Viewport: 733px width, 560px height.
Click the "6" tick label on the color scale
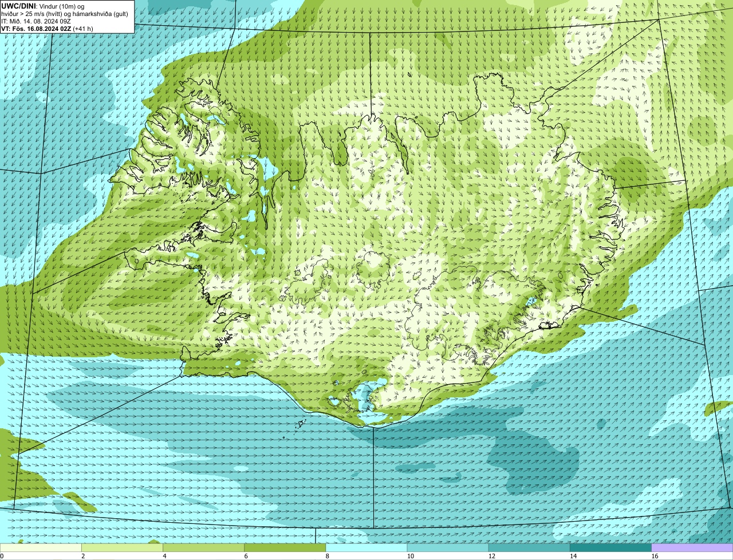[x=246, y=556]
